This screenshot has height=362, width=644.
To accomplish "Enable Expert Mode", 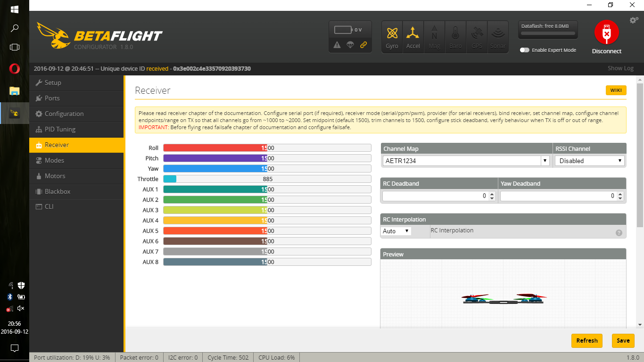I will (525, 49).
